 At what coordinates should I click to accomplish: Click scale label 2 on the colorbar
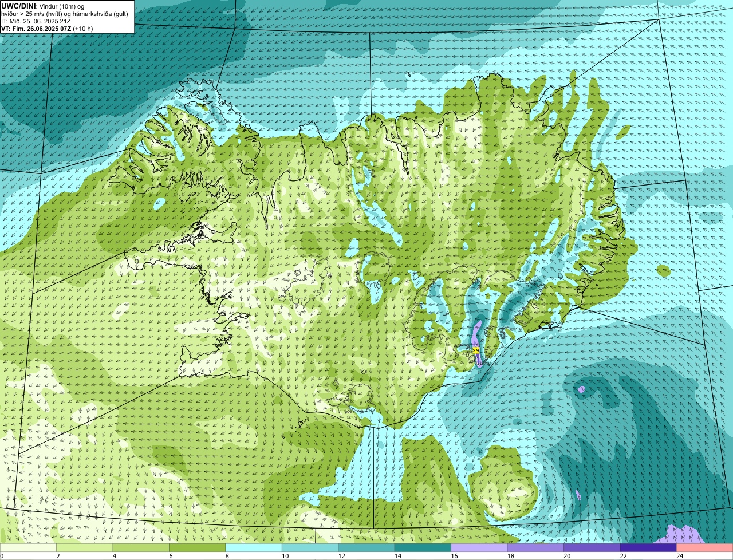(58, 556)
